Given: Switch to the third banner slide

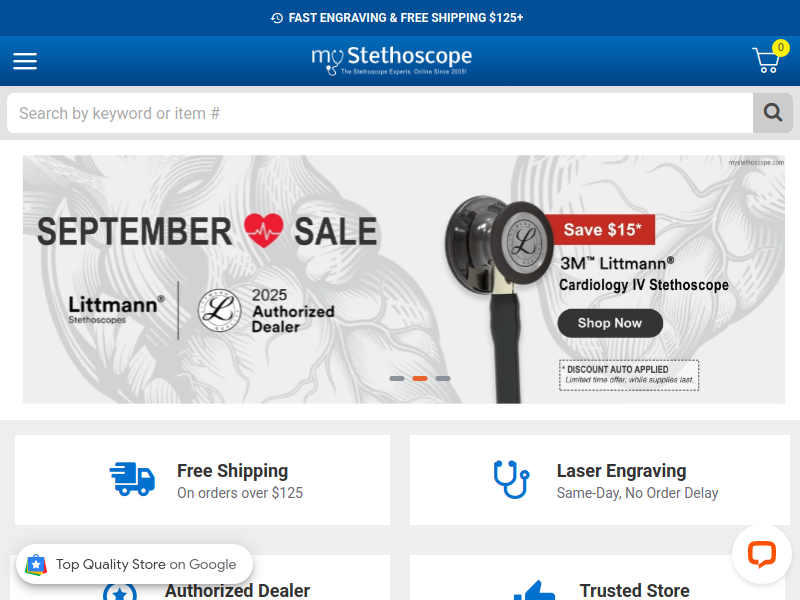Looking at the screenshot, I should pyautogui.click(x=443, y=379).
